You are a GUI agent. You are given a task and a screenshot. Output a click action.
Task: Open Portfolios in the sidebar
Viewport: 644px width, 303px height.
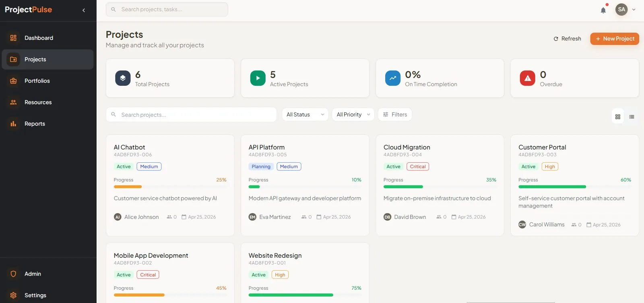(x=47, y=81)
